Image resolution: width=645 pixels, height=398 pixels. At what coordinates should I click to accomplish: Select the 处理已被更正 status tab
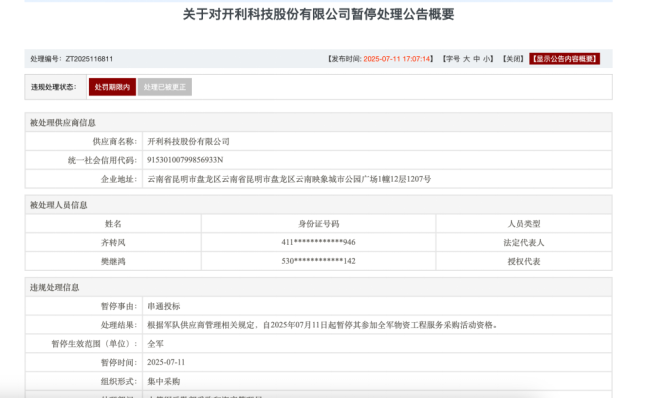click(x=165, y=87)
